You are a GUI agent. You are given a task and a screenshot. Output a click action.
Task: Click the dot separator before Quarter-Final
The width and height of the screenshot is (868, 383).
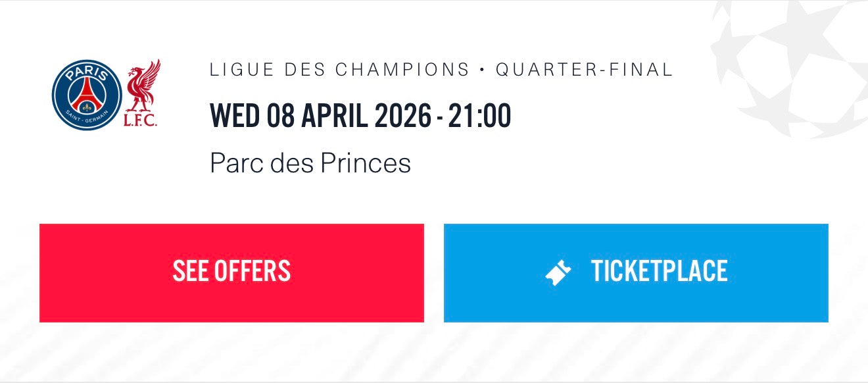click(483, 70)
